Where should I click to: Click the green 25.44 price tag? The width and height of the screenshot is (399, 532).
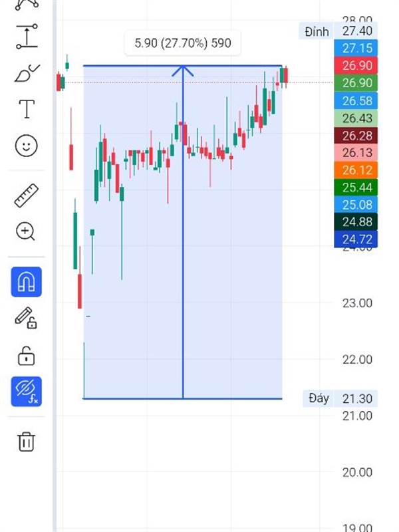(356, 188)
